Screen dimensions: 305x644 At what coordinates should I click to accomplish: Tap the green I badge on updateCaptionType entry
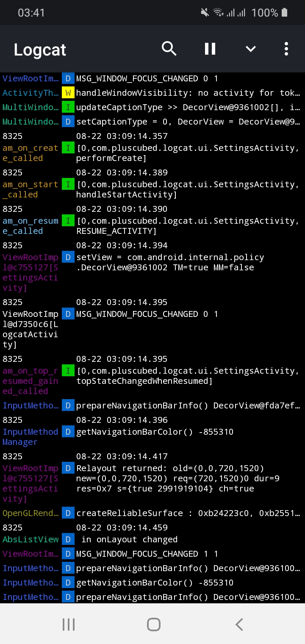[68, 107]
